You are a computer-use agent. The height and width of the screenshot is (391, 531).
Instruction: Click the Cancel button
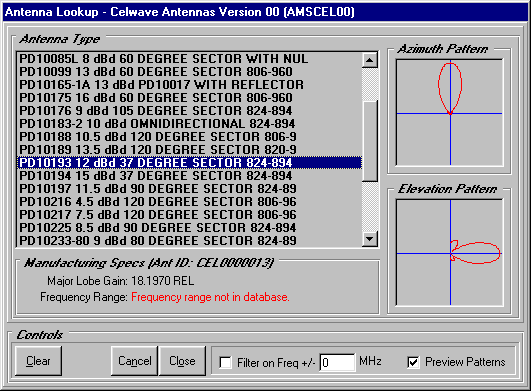pos(134,361)
